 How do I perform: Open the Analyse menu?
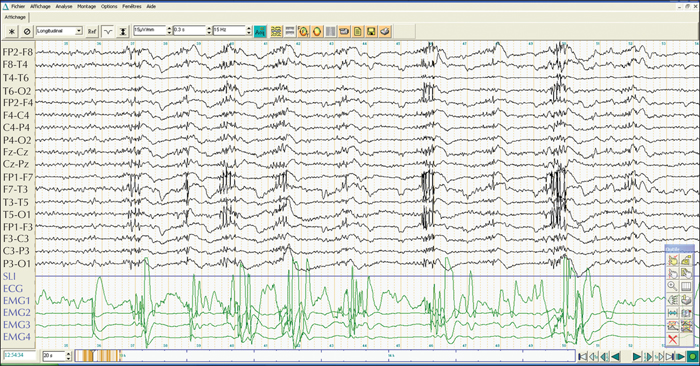[x=64, y=6]
